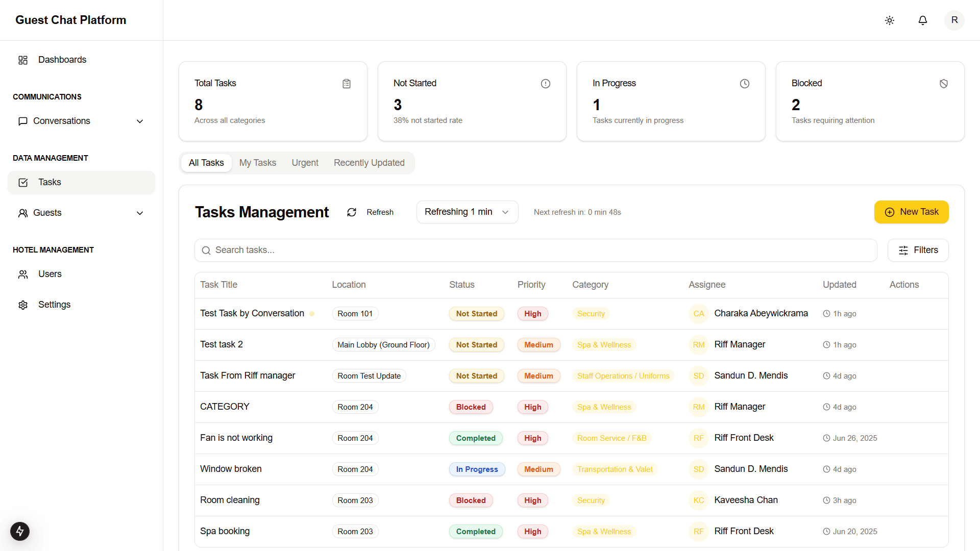980x551 pixels.
Task: Open user avatar R menu
Action: [954, 20]
